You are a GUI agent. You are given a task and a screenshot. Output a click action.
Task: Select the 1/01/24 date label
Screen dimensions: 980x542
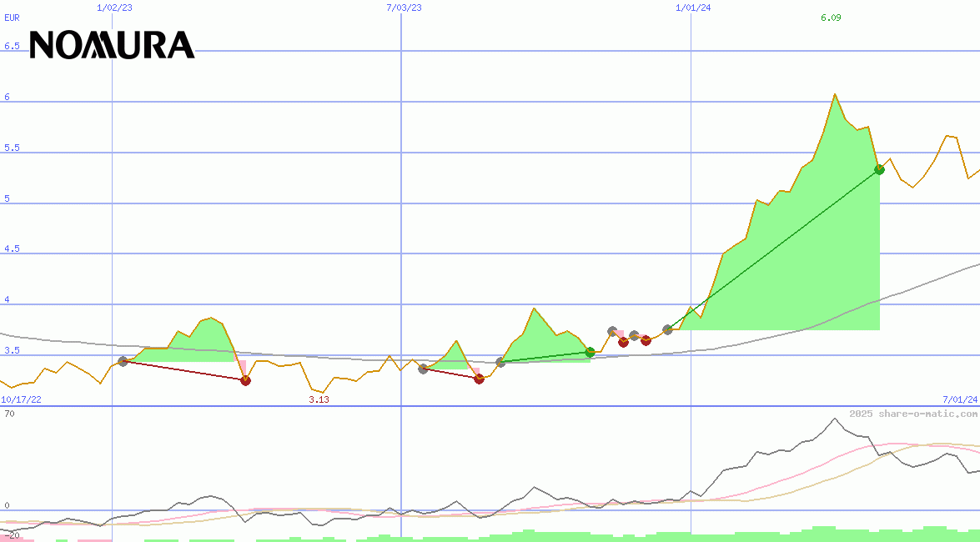[693, 8]
